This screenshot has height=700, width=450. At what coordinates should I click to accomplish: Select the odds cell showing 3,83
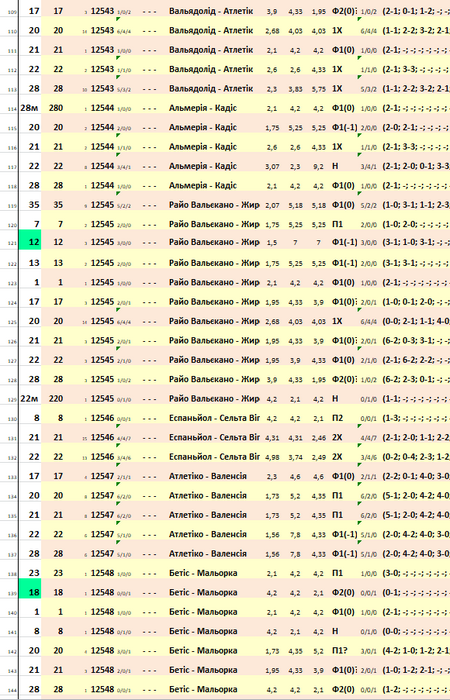click(x=295, y=89)
